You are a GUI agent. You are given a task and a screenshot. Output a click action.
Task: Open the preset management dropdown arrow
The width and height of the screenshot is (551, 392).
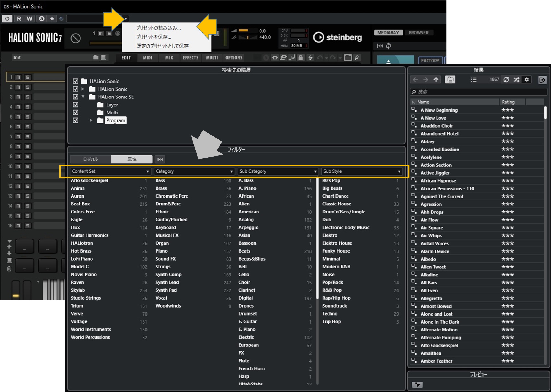click(x=126, y=19)
